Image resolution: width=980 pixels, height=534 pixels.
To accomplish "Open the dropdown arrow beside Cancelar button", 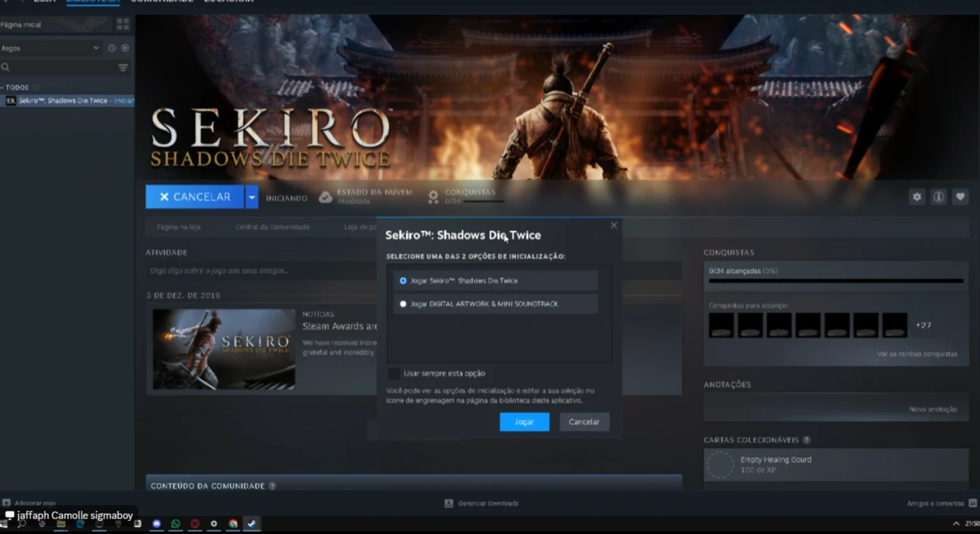I will tap(252, 197).
